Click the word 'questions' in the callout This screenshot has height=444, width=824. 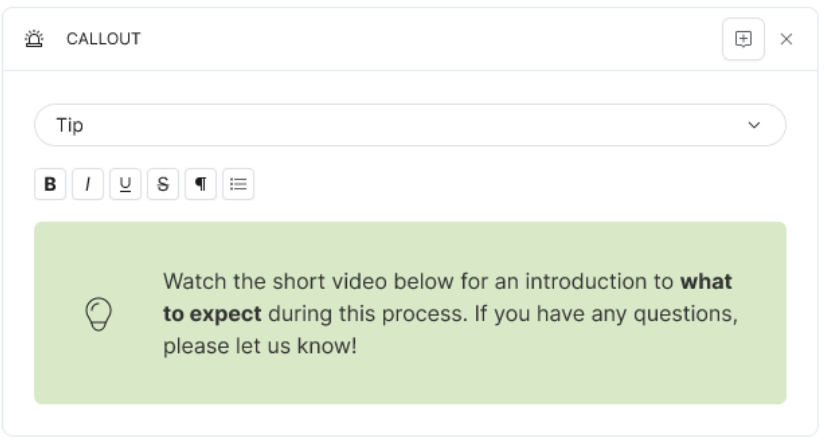coord(683,314)
